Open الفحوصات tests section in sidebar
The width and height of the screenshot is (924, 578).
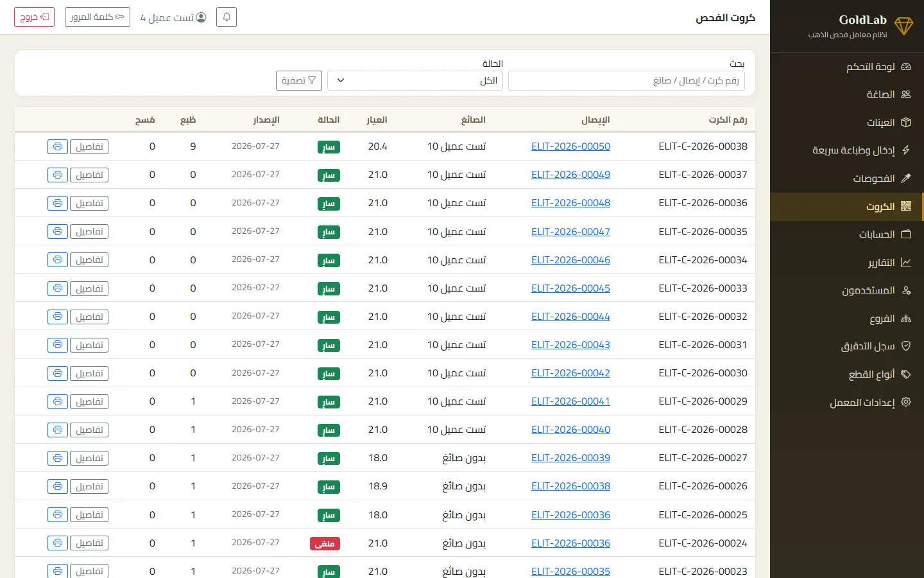tap(847, 179)
